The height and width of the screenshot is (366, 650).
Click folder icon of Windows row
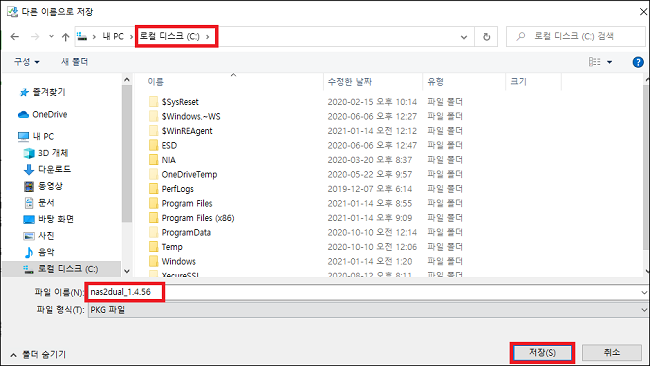[153, 262]
